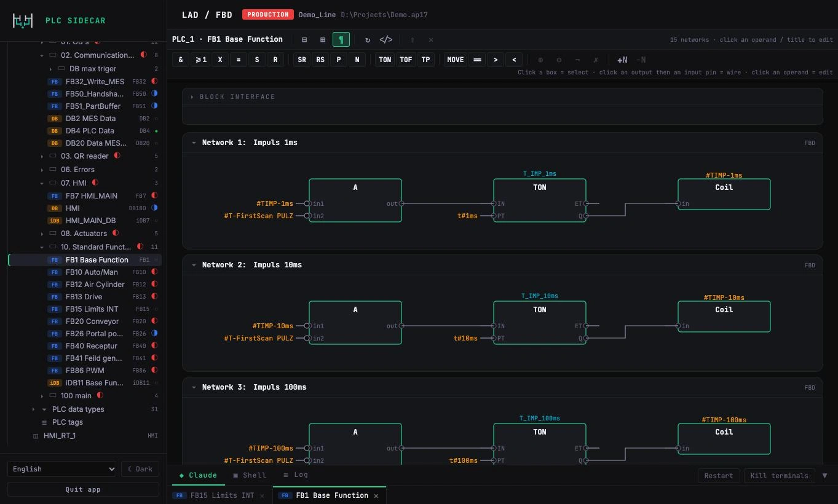This screenshot has height=504, width=838.
Task: Switch to the Shell tab
Action: coord(250,475)
